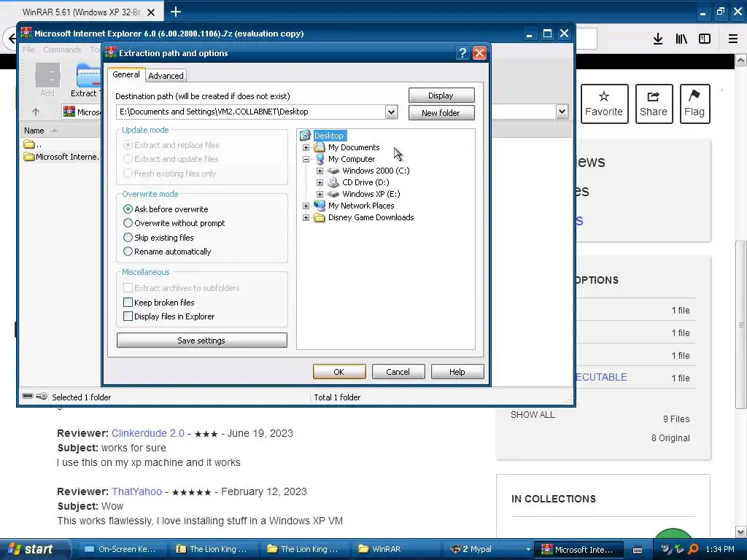
Task: Select the Disney Game Downloads folder
Action: point(371,217)
